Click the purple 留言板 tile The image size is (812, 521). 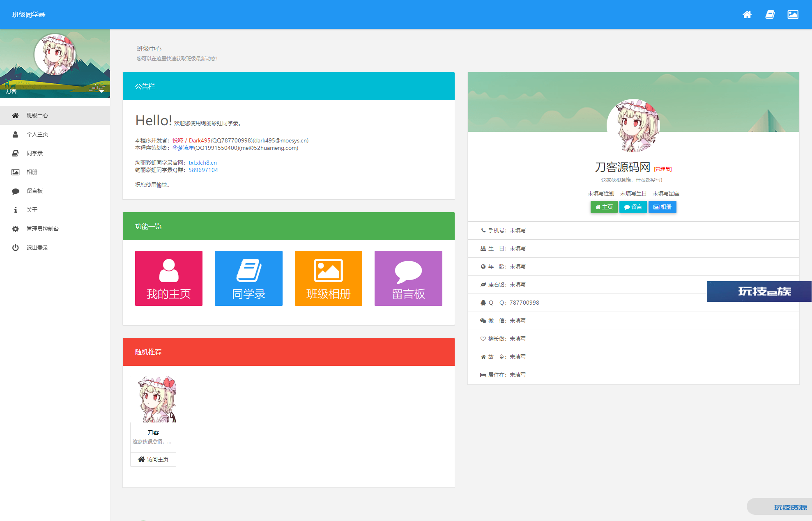[x=408, y=278]
